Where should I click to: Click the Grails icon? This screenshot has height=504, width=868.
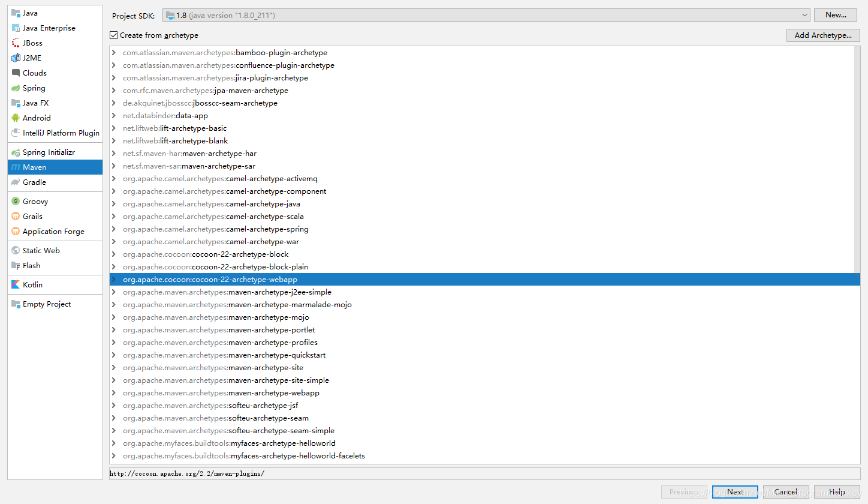coord(16,216)
